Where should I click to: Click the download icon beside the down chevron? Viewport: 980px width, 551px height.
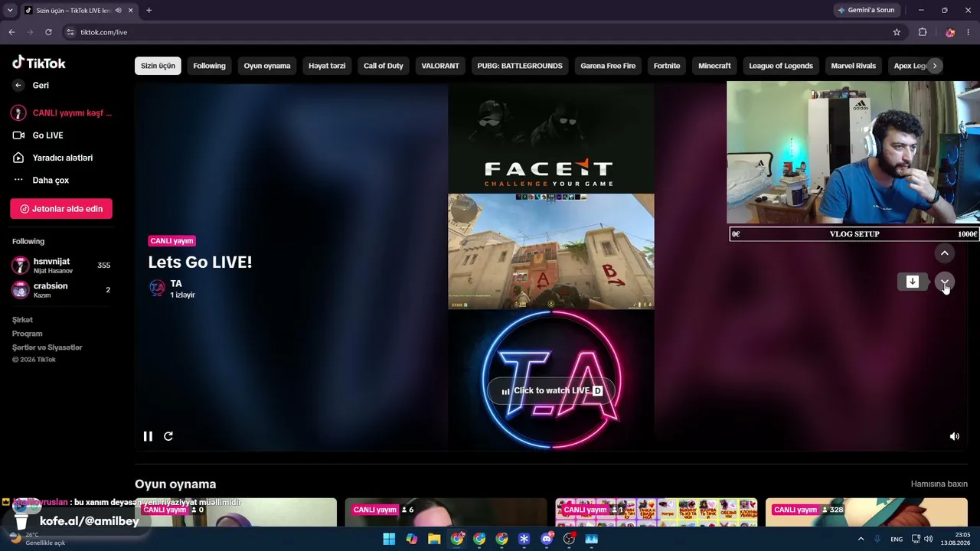tap(913, 282)
